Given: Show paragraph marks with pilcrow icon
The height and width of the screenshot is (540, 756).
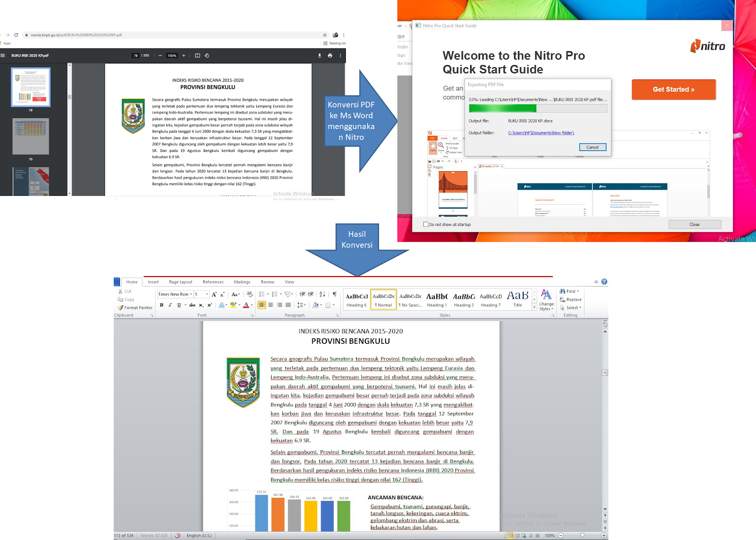Looking at the screenshot, I should (335, 294).
